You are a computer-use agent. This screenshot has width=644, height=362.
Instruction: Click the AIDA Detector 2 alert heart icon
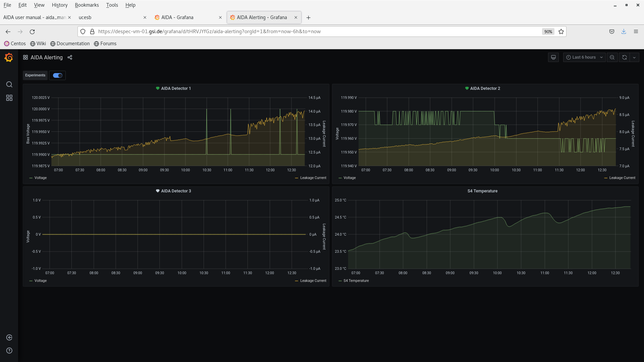(x=467, y=88)
